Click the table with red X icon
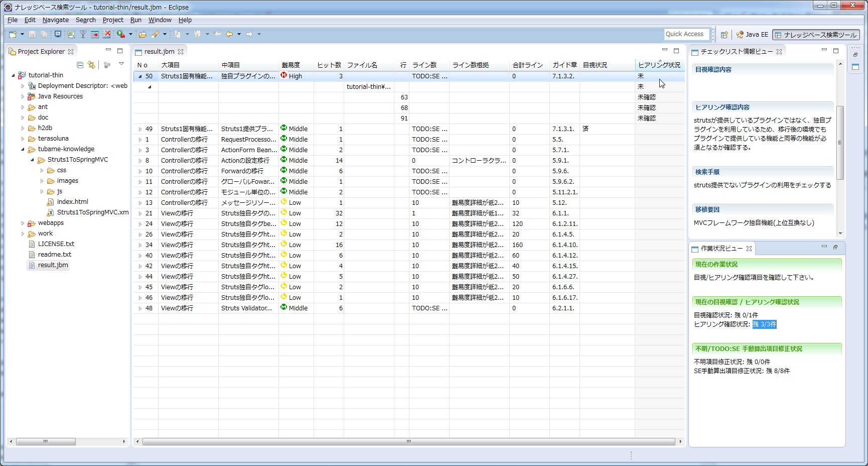Screen dimensions: 868x466 coord(106,34)
